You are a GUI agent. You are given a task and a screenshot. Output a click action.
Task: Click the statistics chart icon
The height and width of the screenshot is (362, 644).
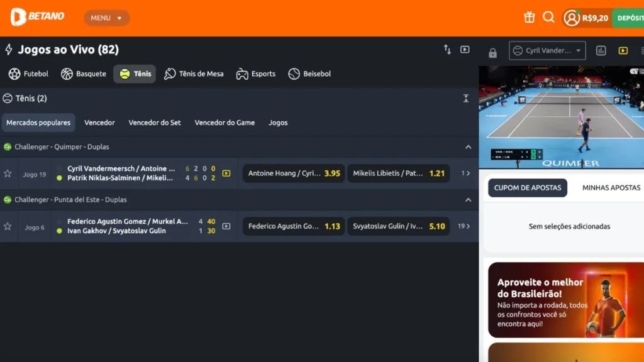click(x=601, y=50)
